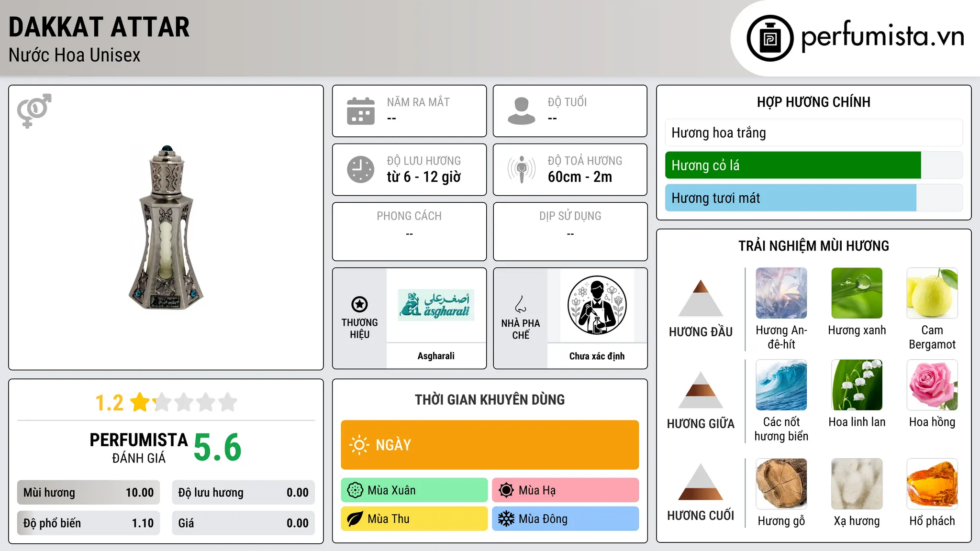
Task: Click the person icon for age group
Action: 521,111
